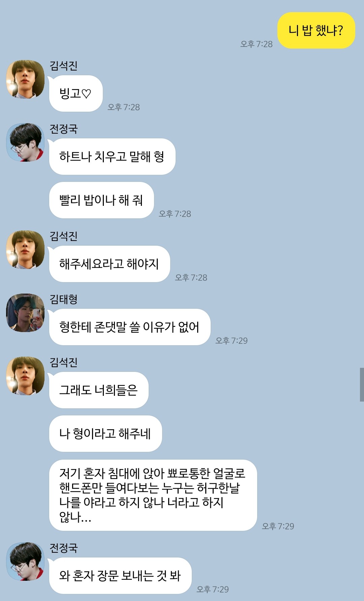Click the 전정국 name above 하트나 치우고
Image resolution: width=364 pixels, height=601 pixels.
click(x=63, y=129)
